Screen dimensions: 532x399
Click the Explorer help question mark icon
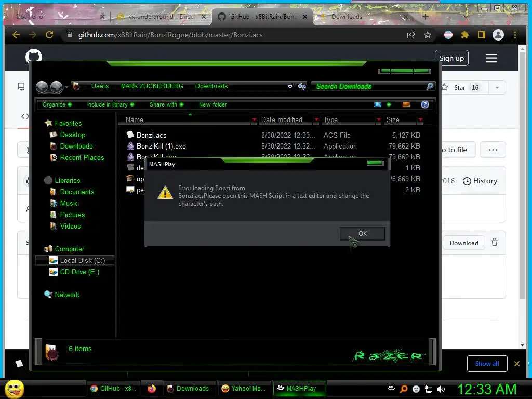pyautogui.click(x=425, y=104)
